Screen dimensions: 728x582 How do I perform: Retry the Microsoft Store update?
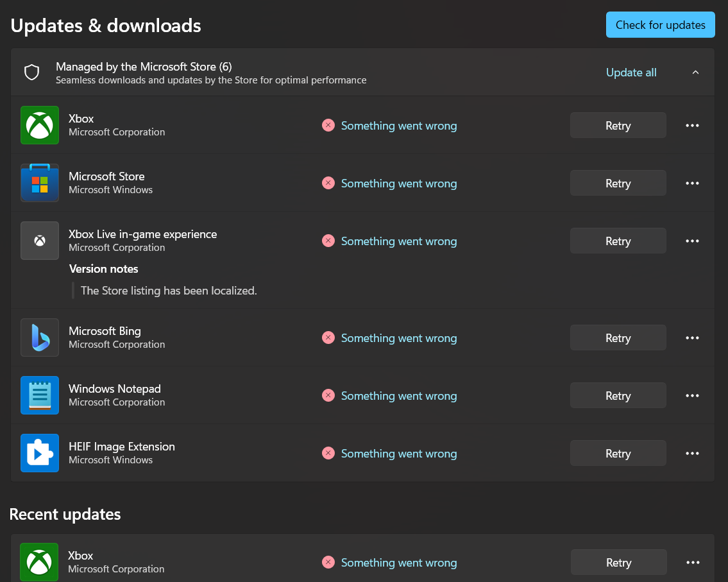(618, 183)
